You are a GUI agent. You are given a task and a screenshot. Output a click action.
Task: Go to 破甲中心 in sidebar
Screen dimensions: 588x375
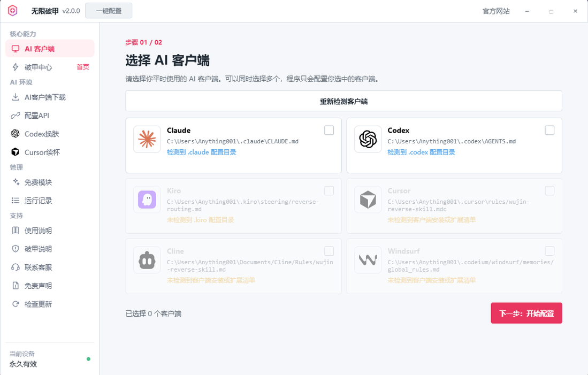tap(50, 67)
